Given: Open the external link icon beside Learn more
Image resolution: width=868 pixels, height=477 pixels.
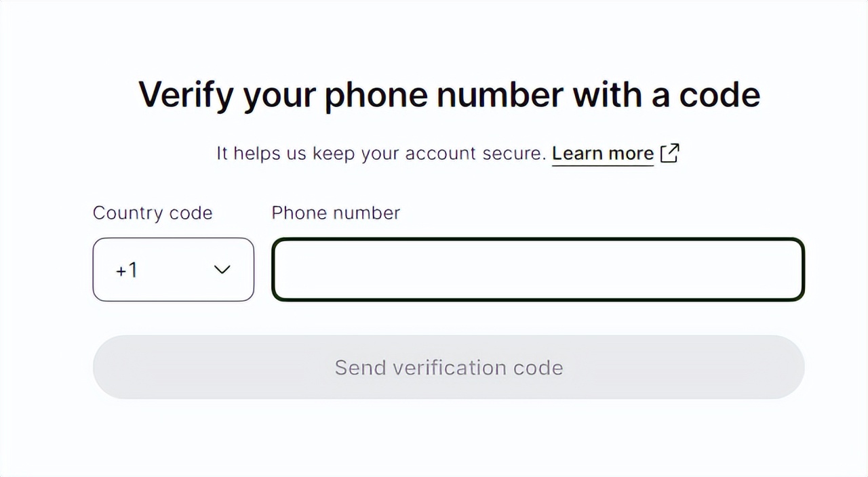Looking at the screenshot, I should (669, 153).
